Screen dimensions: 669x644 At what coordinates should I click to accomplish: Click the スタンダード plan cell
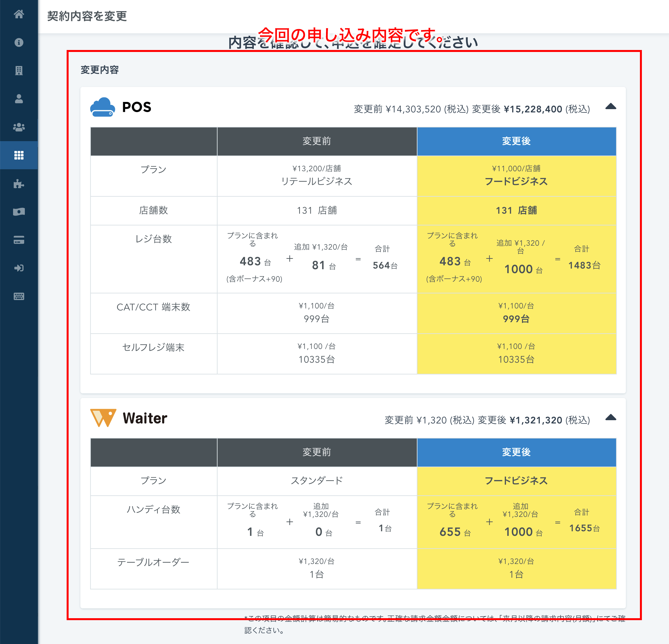317,481
